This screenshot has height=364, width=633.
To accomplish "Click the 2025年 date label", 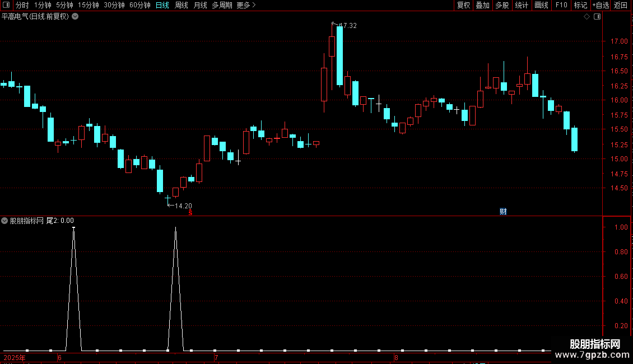I will tap(15, 358).
